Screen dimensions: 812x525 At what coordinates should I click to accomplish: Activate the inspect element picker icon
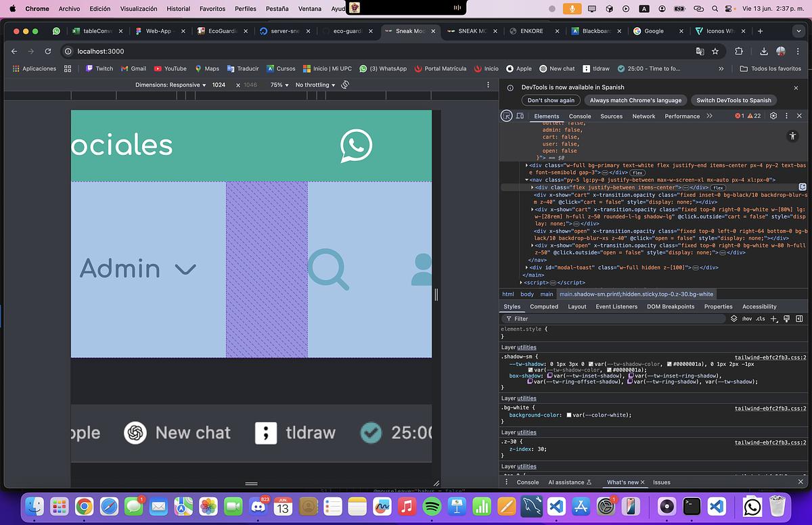pyautogui.click(x=506, y=116)
